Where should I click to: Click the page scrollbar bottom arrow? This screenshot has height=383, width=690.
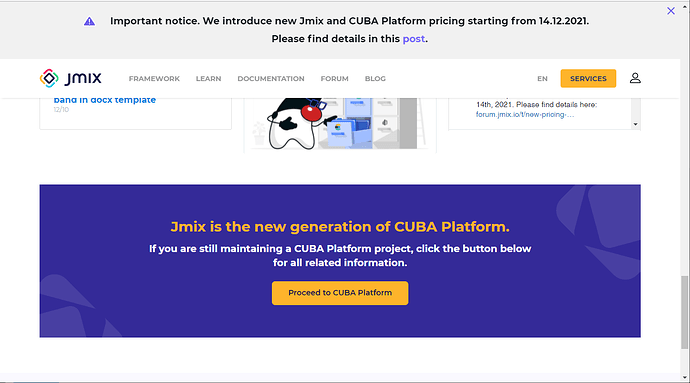(x=684, y=378)
